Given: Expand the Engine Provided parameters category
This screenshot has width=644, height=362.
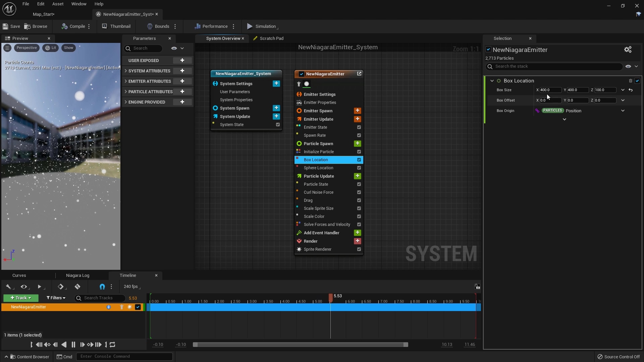Looking at the screenshot, I should [126, 102].
